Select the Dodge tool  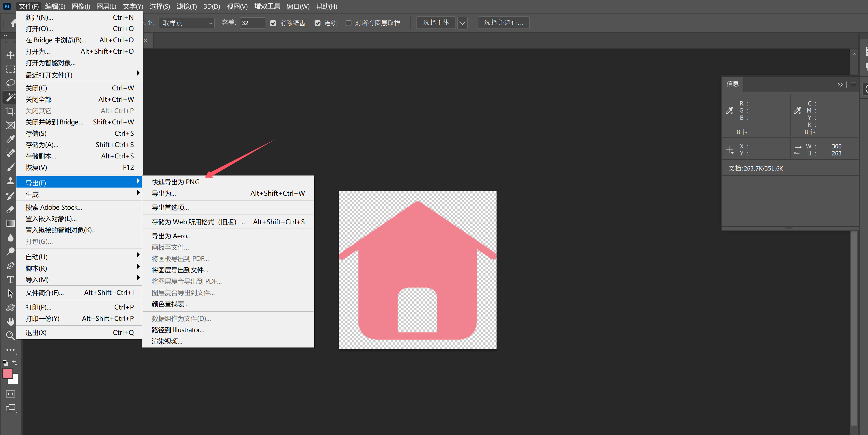(11, 252)
